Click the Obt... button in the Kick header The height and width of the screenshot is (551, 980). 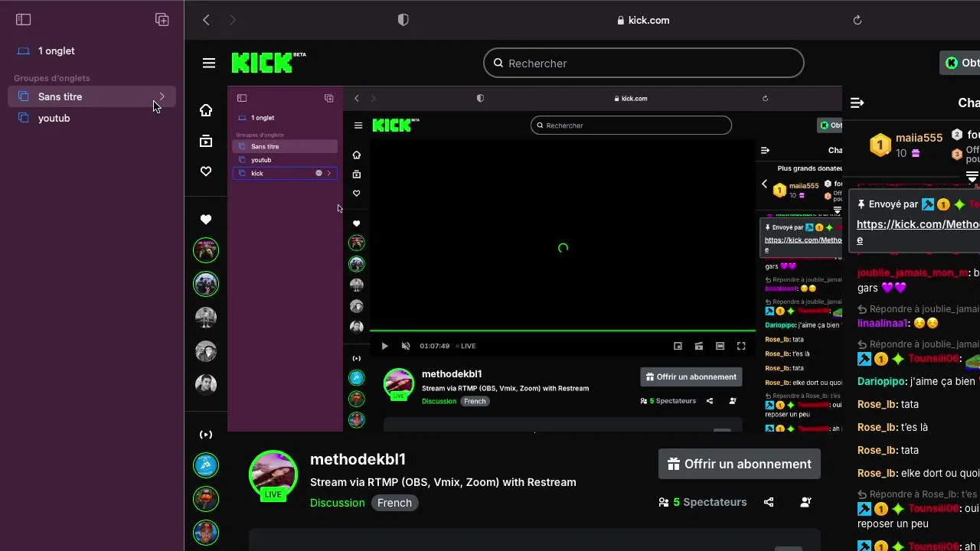click(960, 63)
